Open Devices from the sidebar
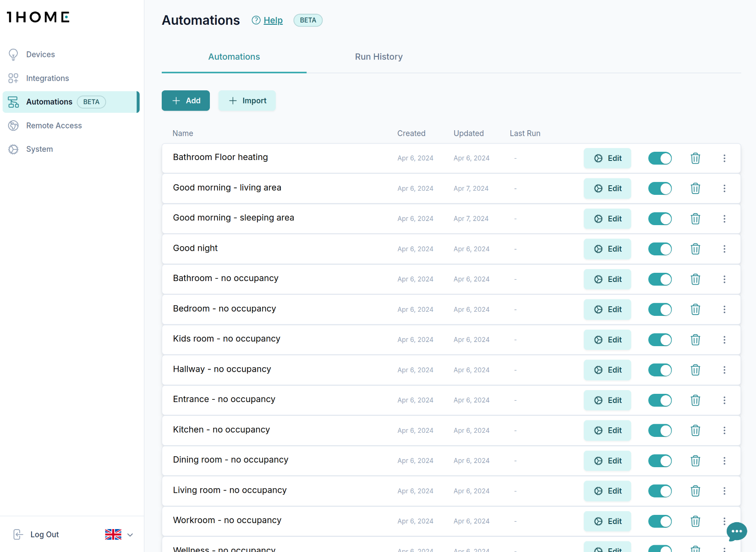Viewport: 756px width, 552px height. [40, 55]
